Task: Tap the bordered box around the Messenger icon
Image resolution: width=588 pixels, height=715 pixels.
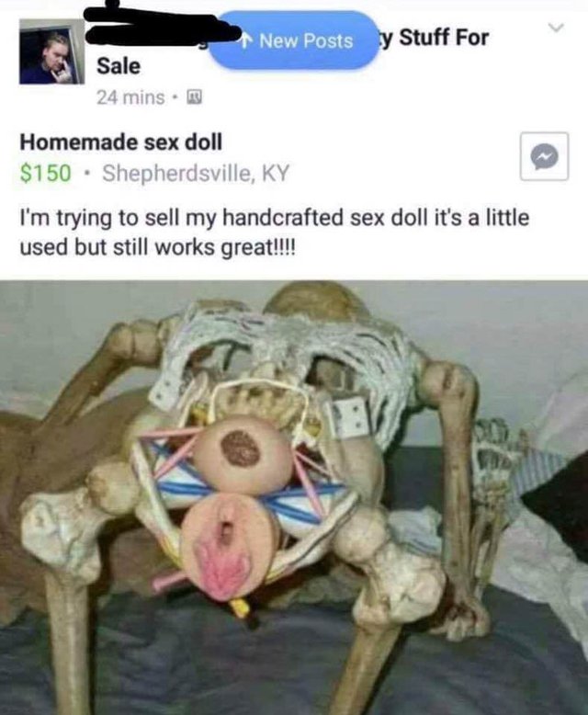Action: [544, 156]
